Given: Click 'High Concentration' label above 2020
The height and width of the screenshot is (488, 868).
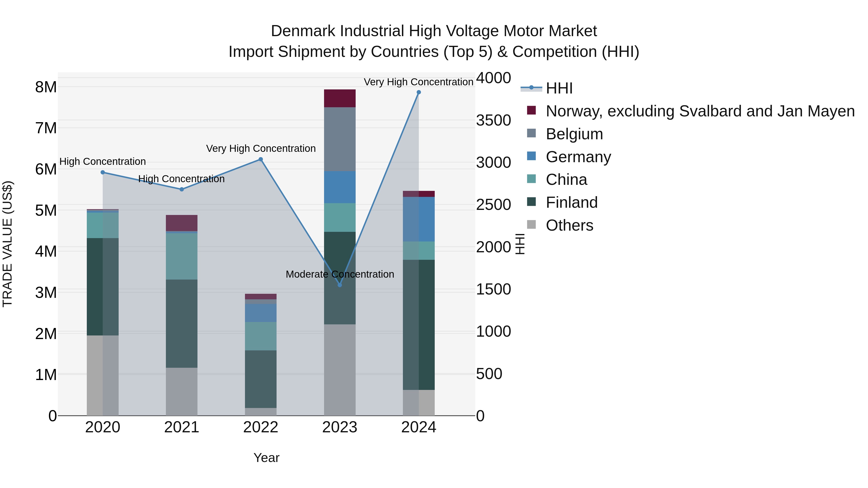Looking at the screenshot, I should point(103,161).
